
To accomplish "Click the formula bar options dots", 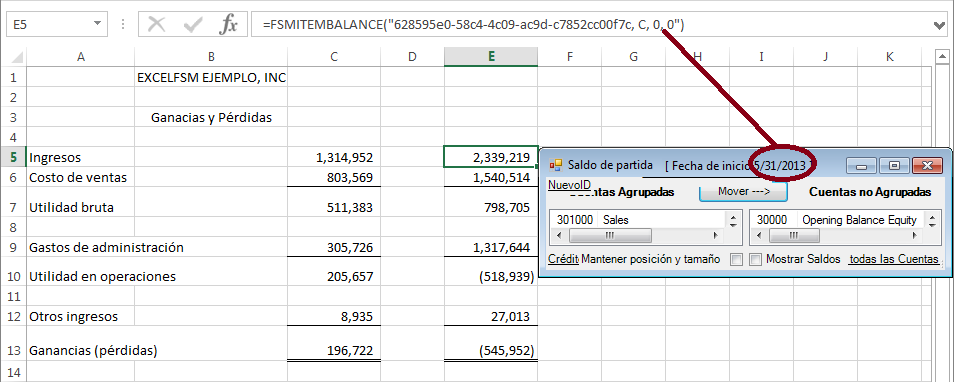I will pyautogui.click(x=124, y=25).
